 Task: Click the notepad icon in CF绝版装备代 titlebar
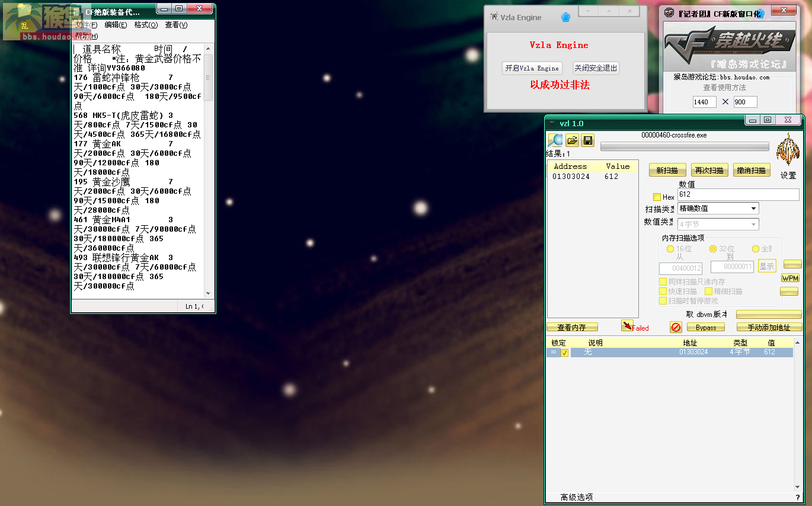(78, 12)
